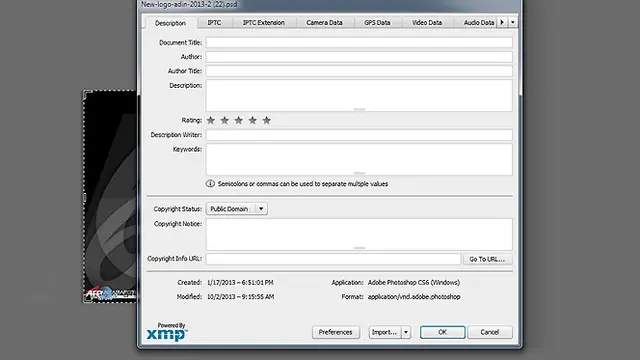The width and height of the screenshot is (640, 360).
Task: Click the Description text area
Action: 359,96
